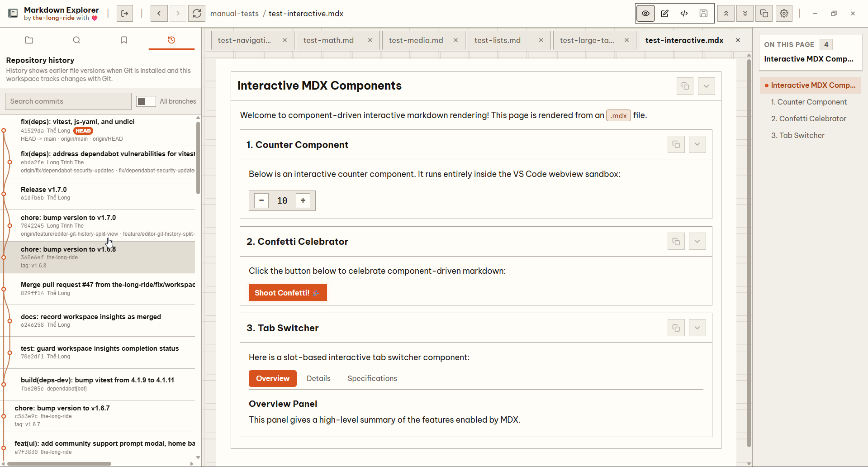
Task: Select the Details tab in switcher
Action: coord(318,378)
